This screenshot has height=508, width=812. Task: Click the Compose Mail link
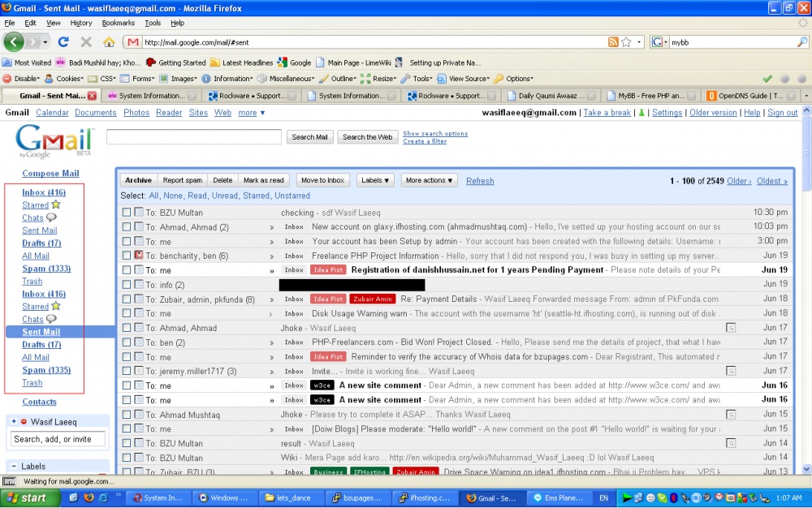click(50, 174)
